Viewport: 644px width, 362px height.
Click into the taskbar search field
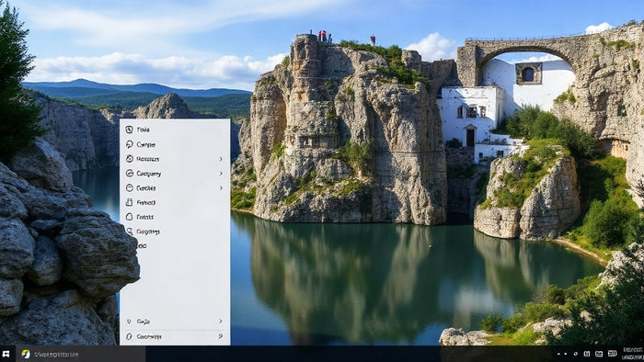pos(81,354)
